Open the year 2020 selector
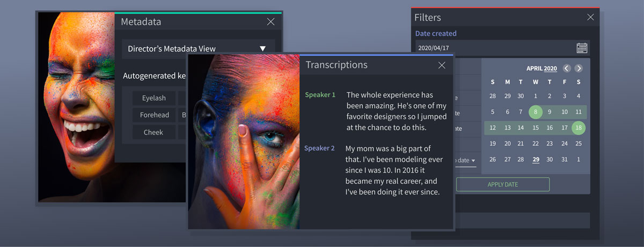Viewport: 644px width, 247px height. click(550, 69)
